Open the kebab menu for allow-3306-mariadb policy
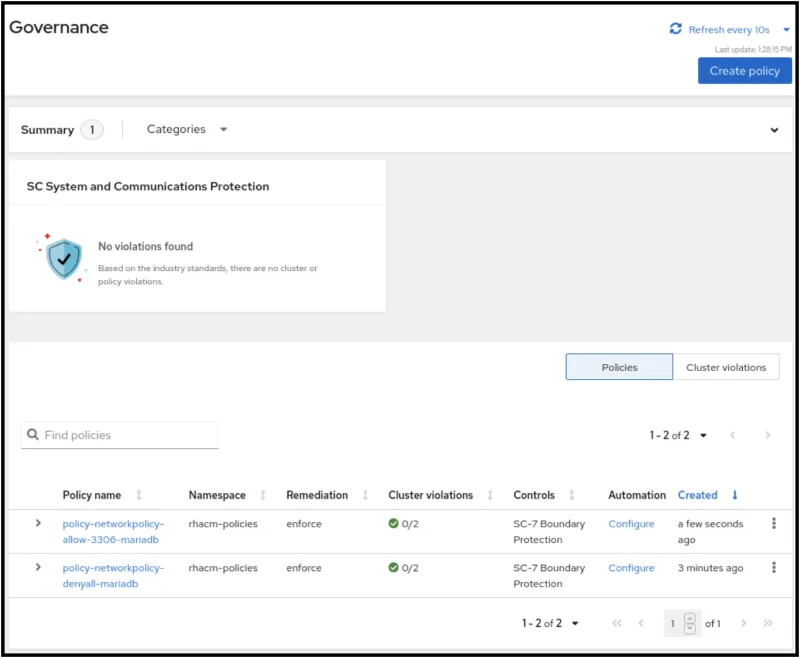Viewport: 800px width, 658px height. 773,523
